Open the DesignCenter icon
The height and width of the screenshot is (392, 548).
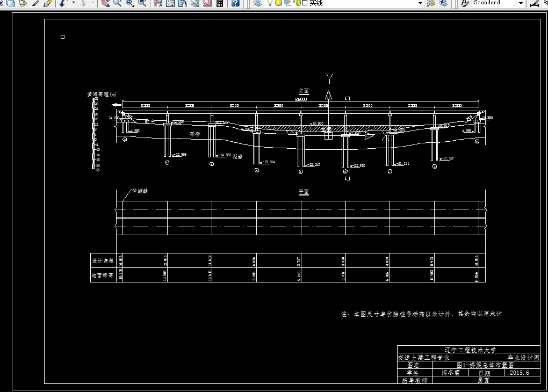(x=170, y=3)
